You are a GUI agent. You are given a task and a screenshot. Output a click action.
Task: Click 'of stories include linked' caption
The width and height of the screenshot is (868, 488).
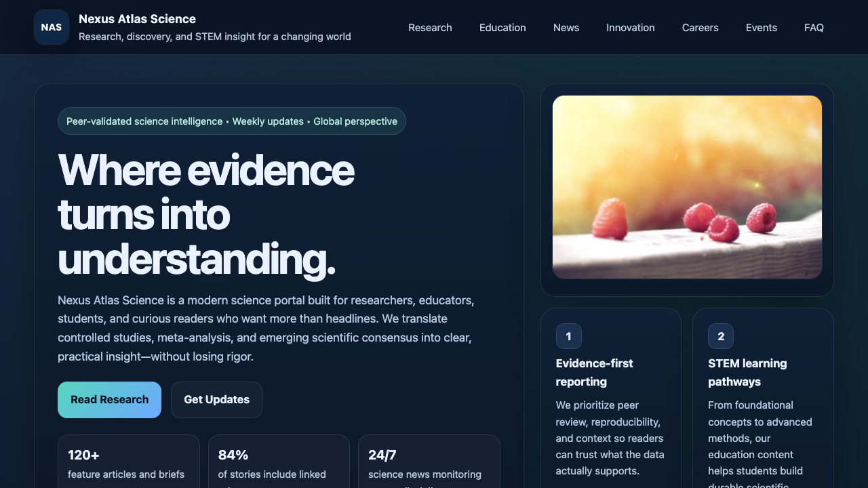pos(272,474)
